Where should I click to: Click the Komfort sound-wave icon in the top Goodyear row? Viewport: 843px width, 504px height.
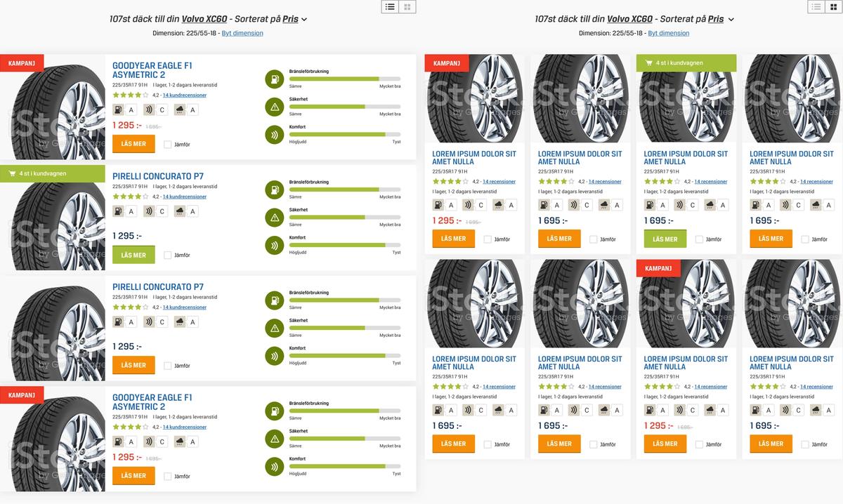274,135
